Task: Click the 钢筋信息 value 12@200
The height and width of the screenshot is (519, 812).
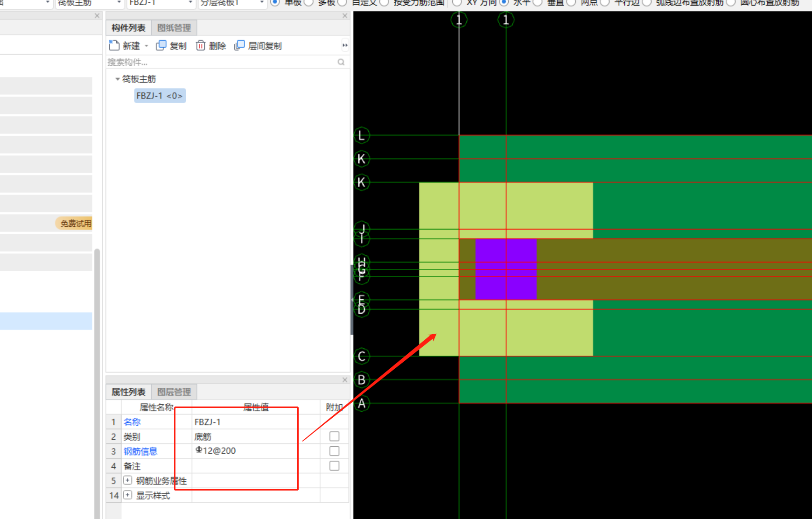Action: (x=256, y=451)
